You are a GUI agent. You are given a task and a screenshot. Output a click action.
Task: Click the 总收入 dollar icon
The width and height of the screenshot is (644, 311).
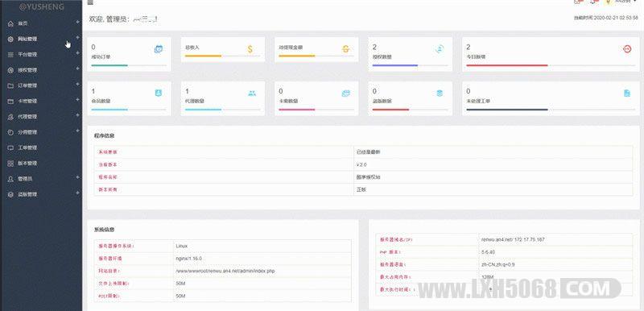coord(250,49)
